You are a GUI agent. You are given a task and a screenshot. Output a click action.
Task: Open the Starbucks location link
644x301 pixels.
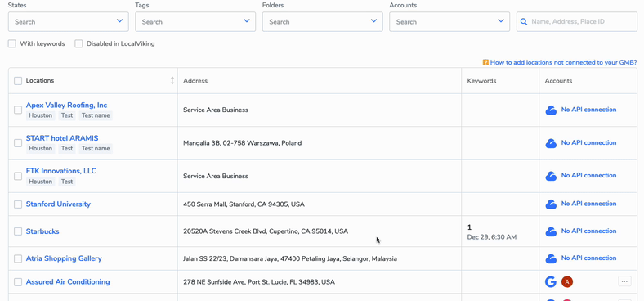[x=42, y=231]
